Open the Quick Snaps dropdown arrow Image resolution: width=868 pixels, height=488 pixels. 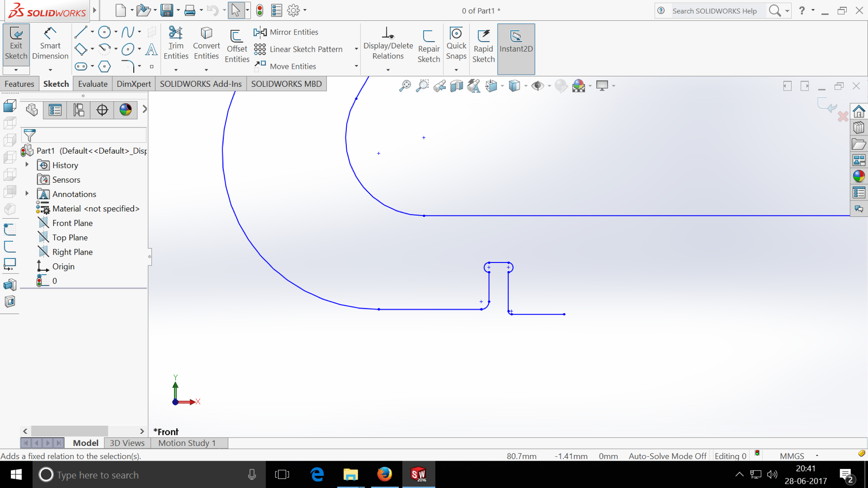point(456,70)
